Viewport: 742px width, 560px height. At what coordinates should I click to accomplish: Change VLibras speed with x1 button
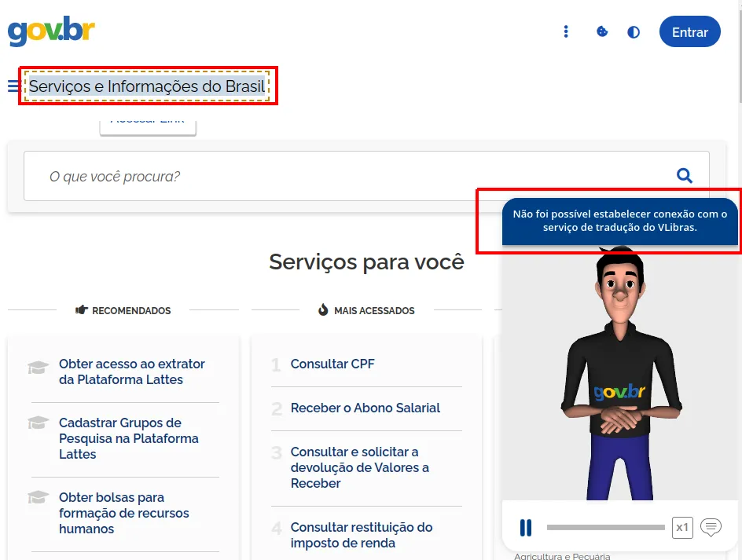682,527
